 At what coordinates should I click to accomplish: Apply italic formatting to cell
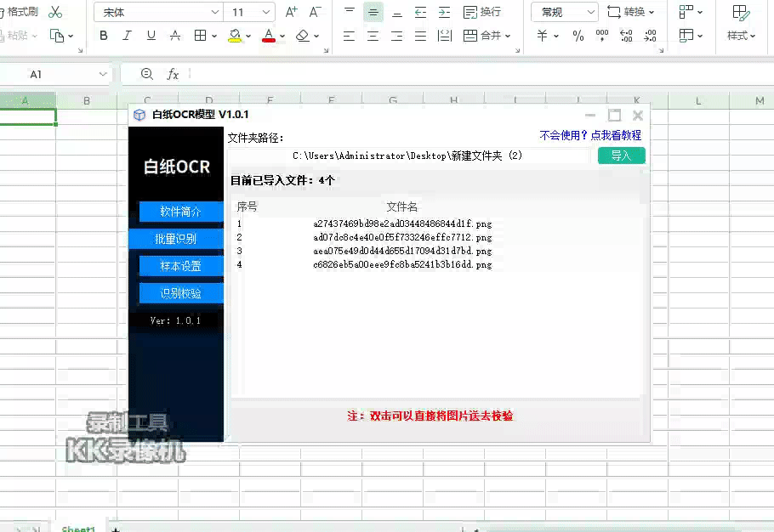pyautogui.click(x=128, y=36)
